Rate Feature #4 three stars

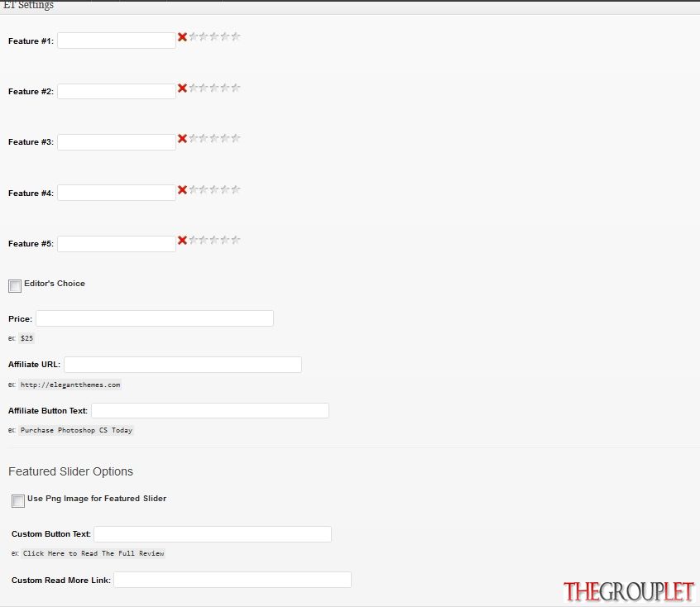tap(215, 189)
